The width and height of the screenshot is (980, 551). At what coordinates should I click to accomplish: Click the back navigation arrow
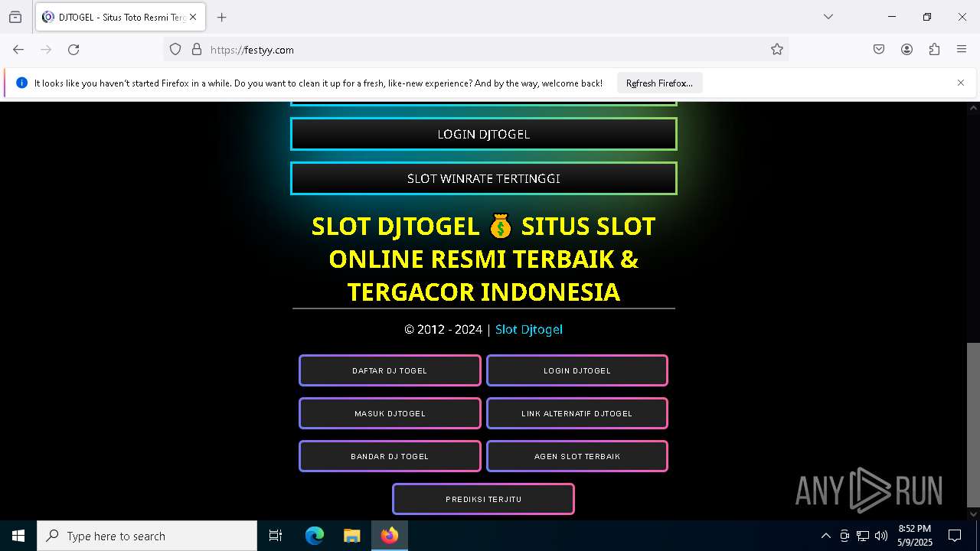pyautogui.click(x=18, y=50)
